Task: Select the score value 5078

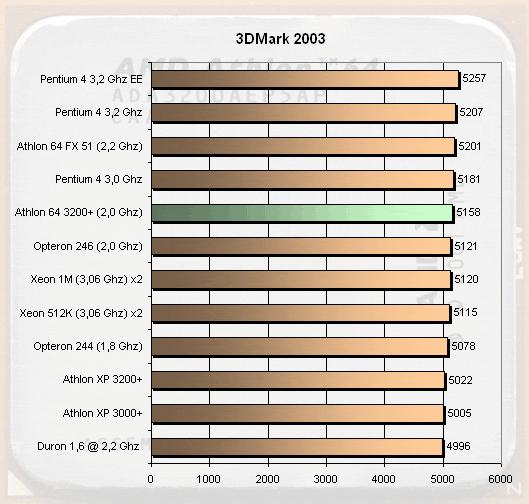Action: point(463,346)
